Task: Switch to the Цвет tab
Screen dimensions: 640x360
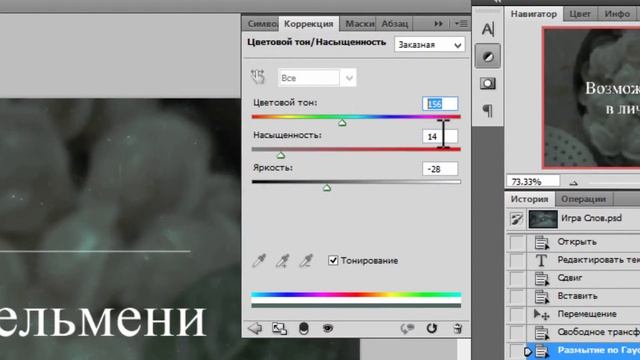Action: pyautogui.click(x=580, y=14)
